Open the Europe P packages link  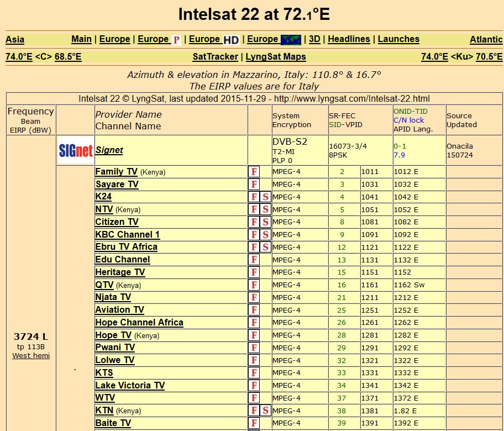(159, 40)
